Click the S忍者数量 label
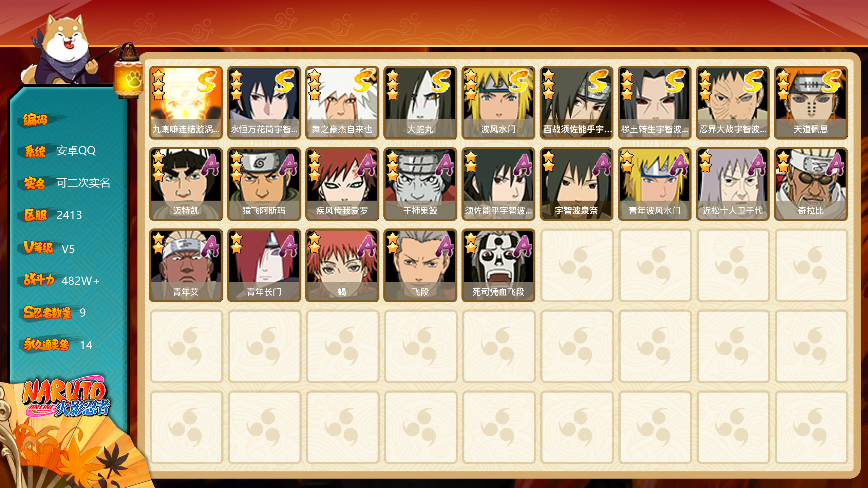868x488 pixels. (x=47, y=312)
